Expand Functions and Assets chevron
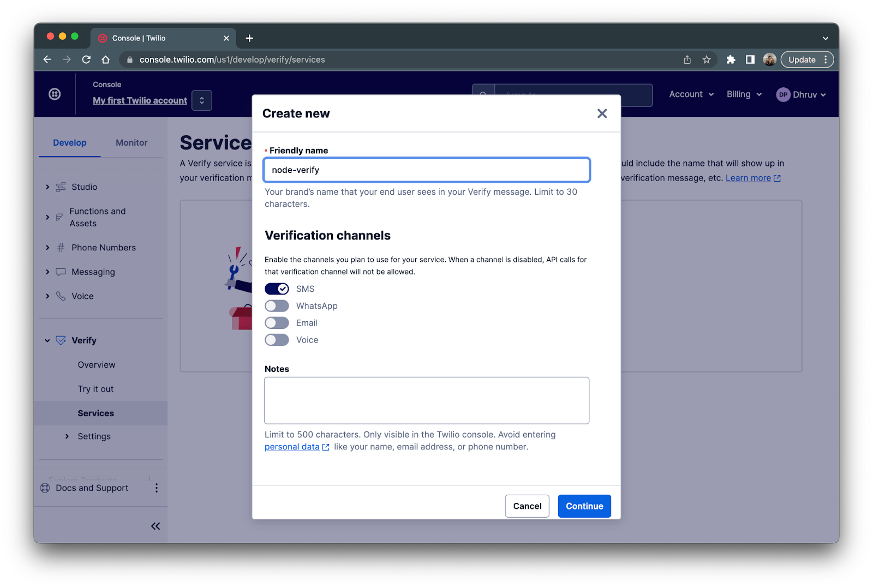 click(47, 217)
